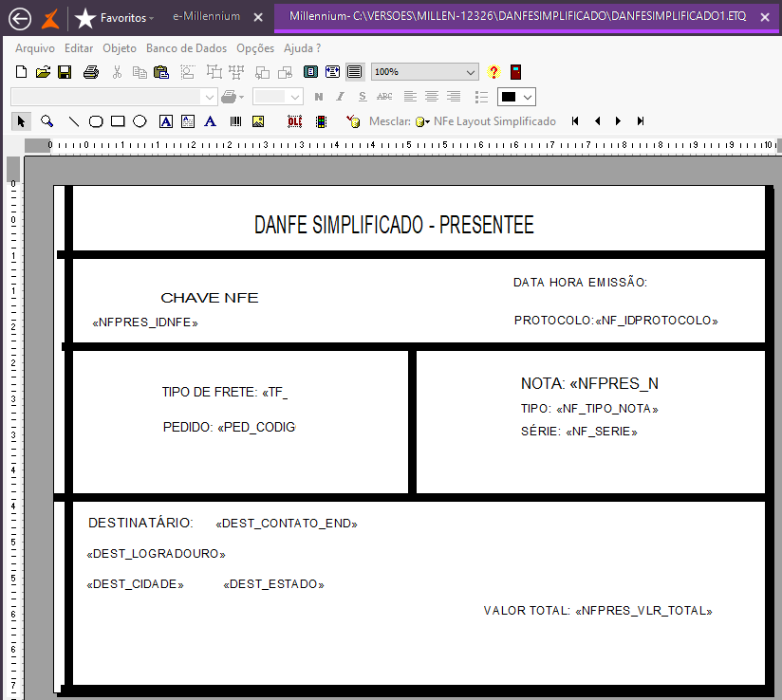
Task: Toggle strikethrough ABC formatting
Action: 384,96
